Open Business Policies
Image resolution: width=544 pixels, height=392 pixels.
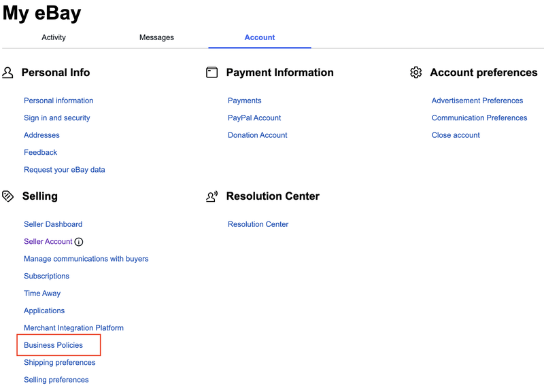(x=54, y=345)
